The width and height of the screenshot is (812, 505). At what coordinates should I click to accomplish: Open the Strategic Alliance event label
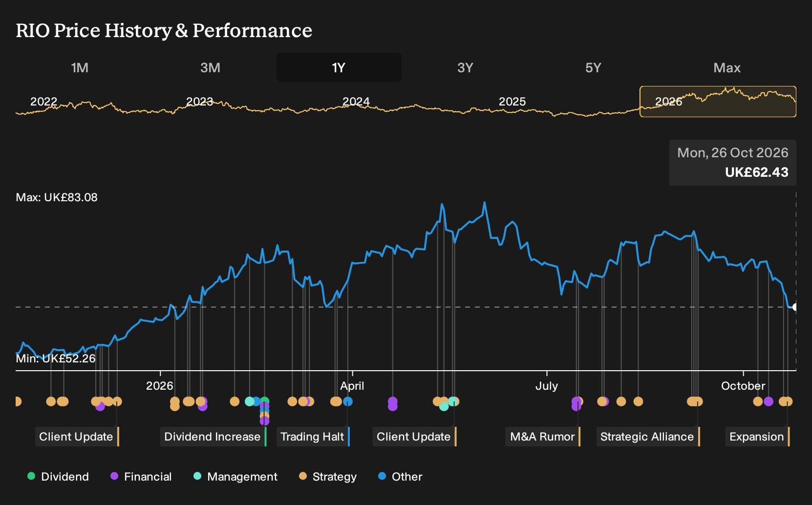coord(647,437)
